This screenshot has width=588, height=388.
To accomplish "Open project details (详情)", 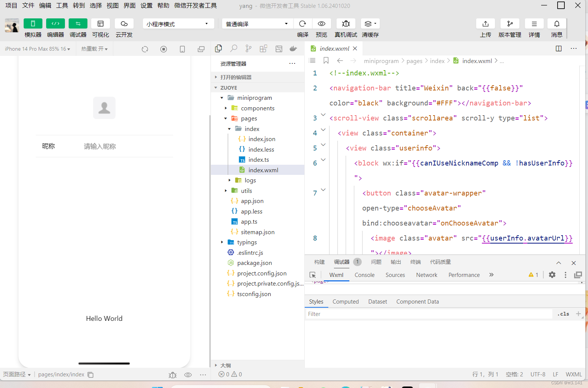I will (x=534, y=24).
